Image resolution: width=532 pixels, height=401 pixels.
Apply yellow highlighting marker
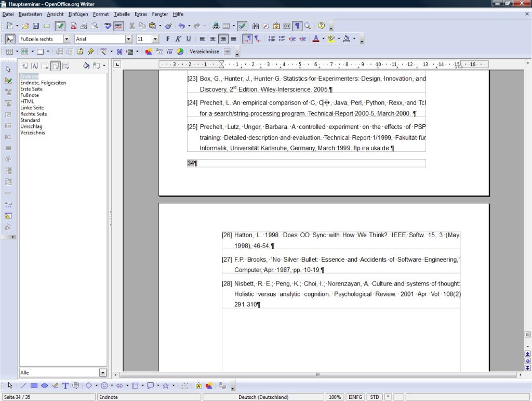(331, 38)
